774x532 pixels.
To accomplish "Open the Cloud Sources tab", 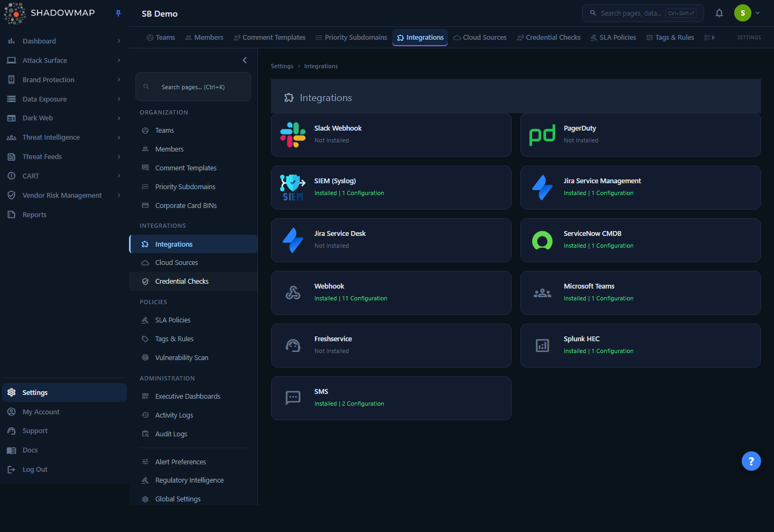I will (x=480, y=38).
